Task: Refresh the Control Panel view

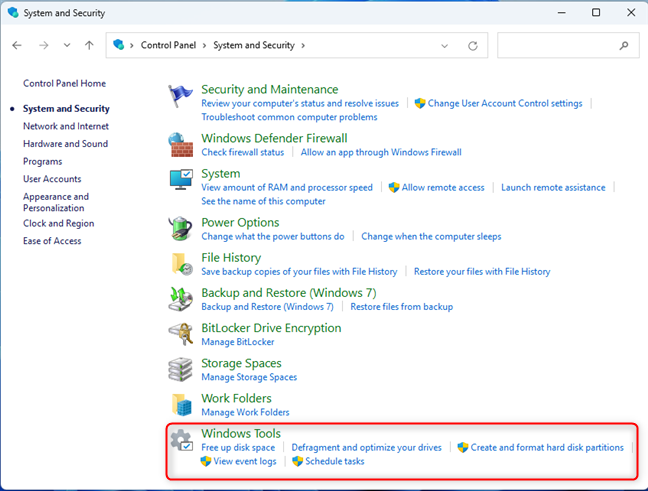Action: [x=472, y=46]
